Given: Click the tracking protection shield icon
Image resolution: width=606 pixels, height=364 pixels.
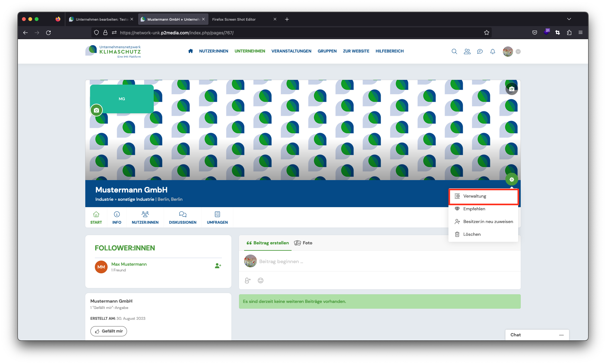Looking at the screenshot, I should tap(96, 32).
